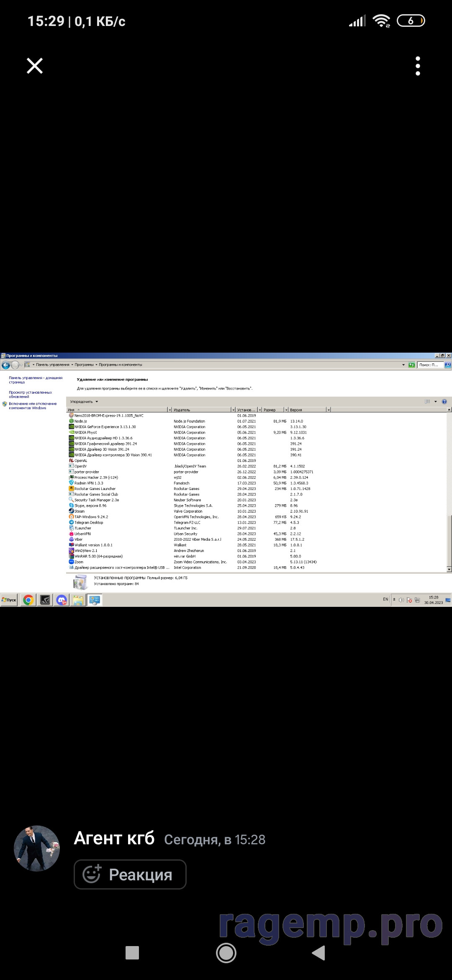Viewport: 452px width, 980px height.
Task: Click the list scroll down arrow
Action: click(449, 569)
